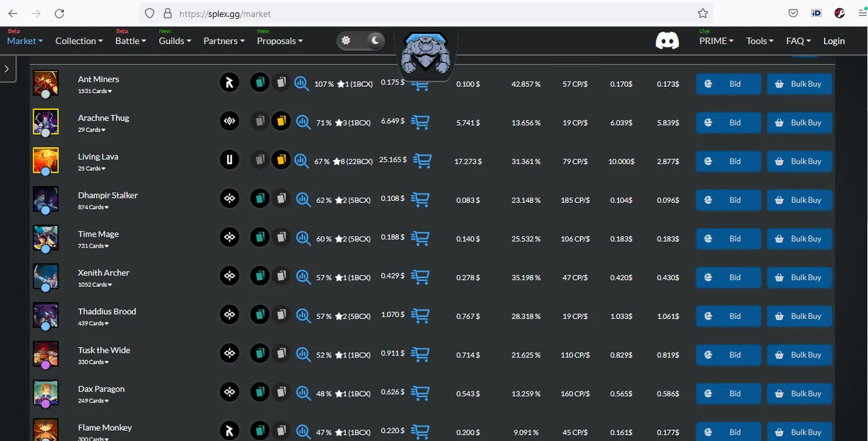Click the Flame Monkey edition icon

pyautogui.click(x=230, y=431)
